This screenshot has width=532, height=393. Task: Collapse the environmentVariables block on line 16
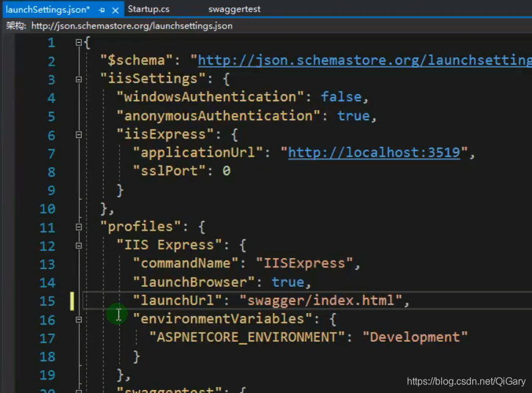click(78, 319)
